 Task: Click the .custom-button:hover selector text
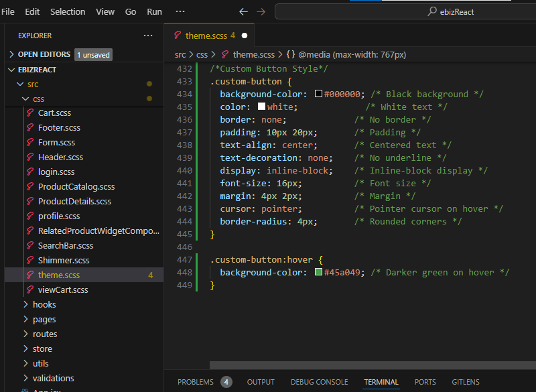tap(261, 260)
